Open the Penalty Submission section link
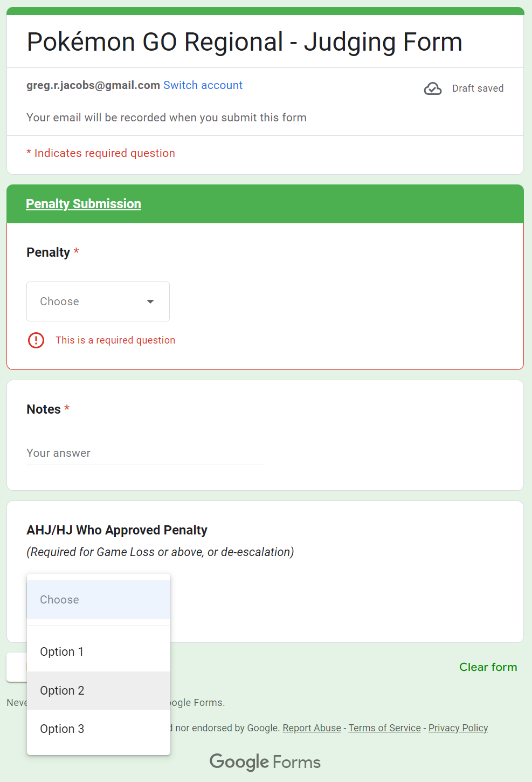This screenshot has width=532, height=782. 84,204
